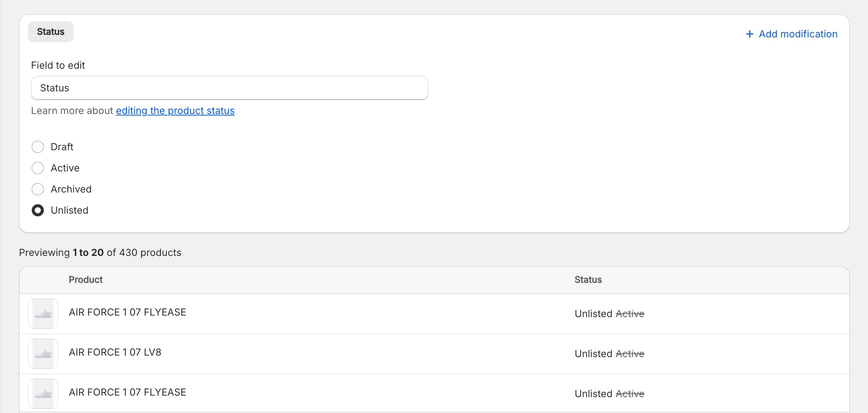
Task: Click the Unlisted radio button
Action: (x=38, y=210)
